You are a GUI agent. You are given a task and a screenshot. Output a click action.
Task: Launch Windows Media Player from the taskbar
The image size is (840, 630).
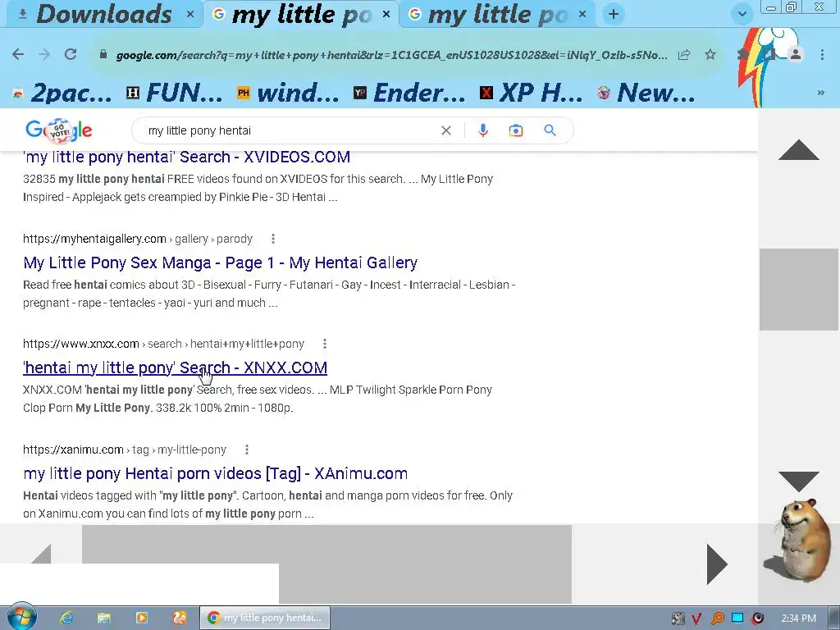142,618
